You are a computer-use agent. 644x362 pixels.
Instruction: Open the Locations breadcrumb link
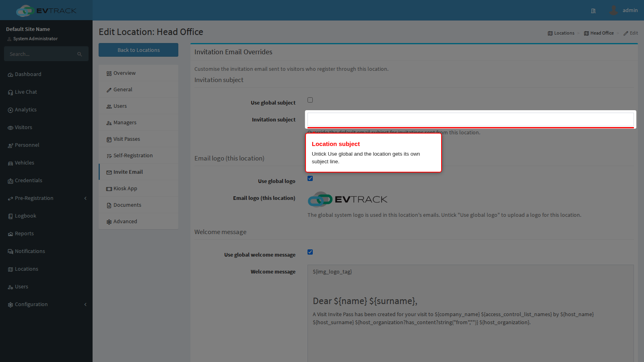561,33
